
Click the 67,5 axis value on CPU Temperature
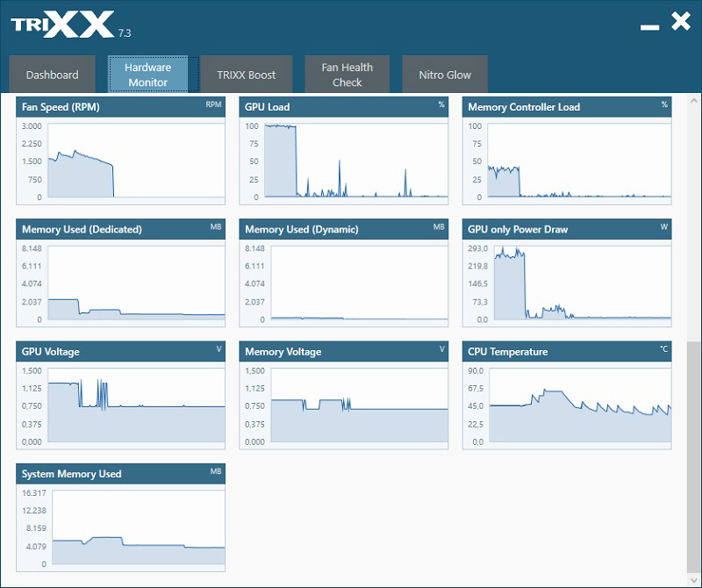tap(476, 388)
